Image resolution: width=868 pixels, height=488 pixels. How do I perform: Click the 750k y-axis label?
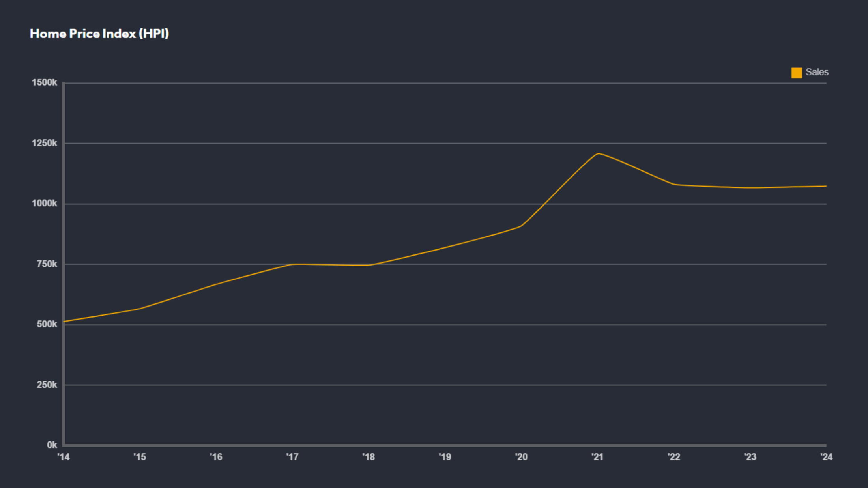click(x=47, y=264)
